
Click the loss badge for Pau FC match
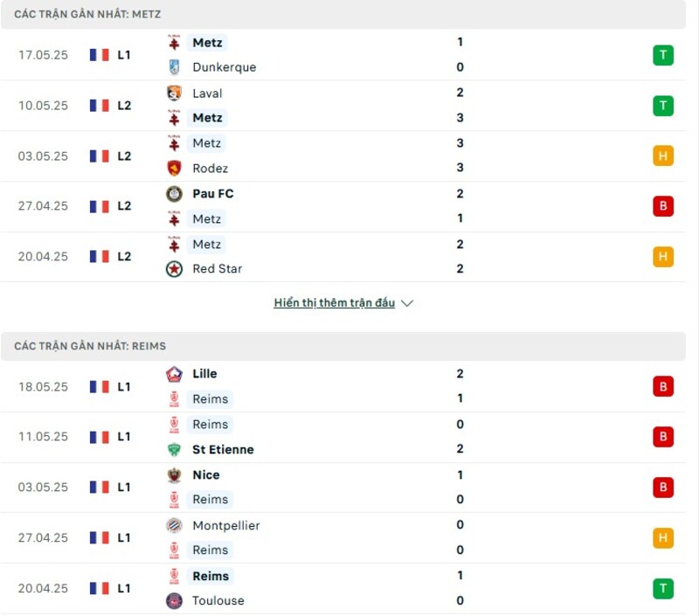[662, 206]
